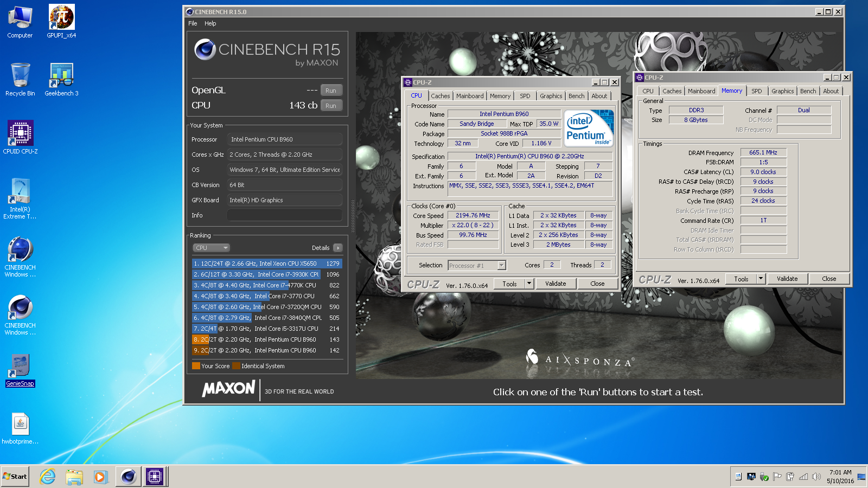Screen dimensions: 868x488
Task: Run the CPU benchmark
Action: point(331,106)
